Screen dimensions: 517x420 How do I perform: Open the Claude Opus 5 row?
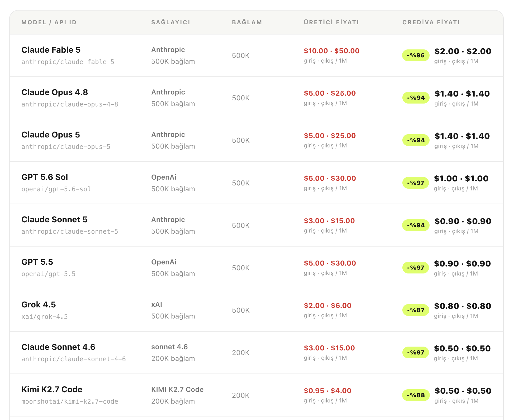coord(256,140)
